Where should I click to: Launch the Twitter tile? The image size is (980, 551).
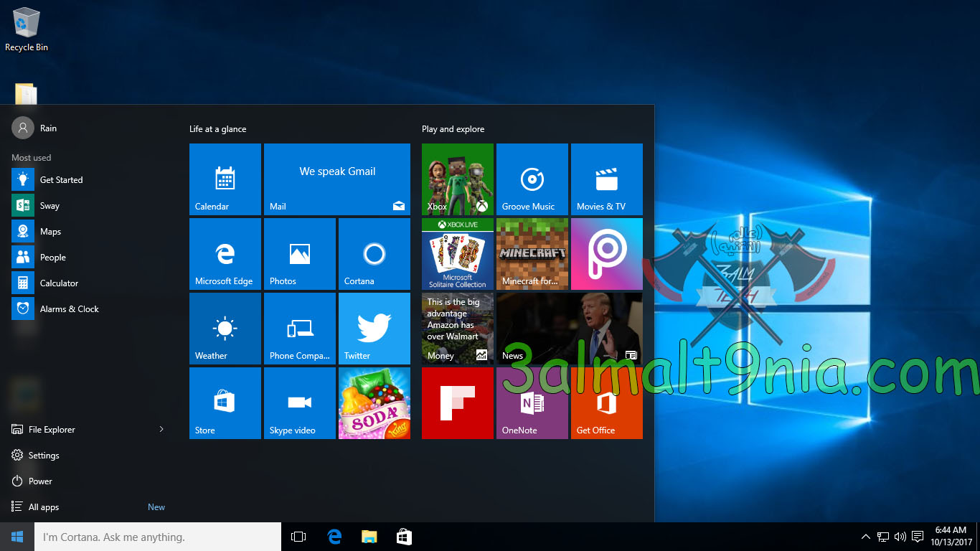click(374, 329)
